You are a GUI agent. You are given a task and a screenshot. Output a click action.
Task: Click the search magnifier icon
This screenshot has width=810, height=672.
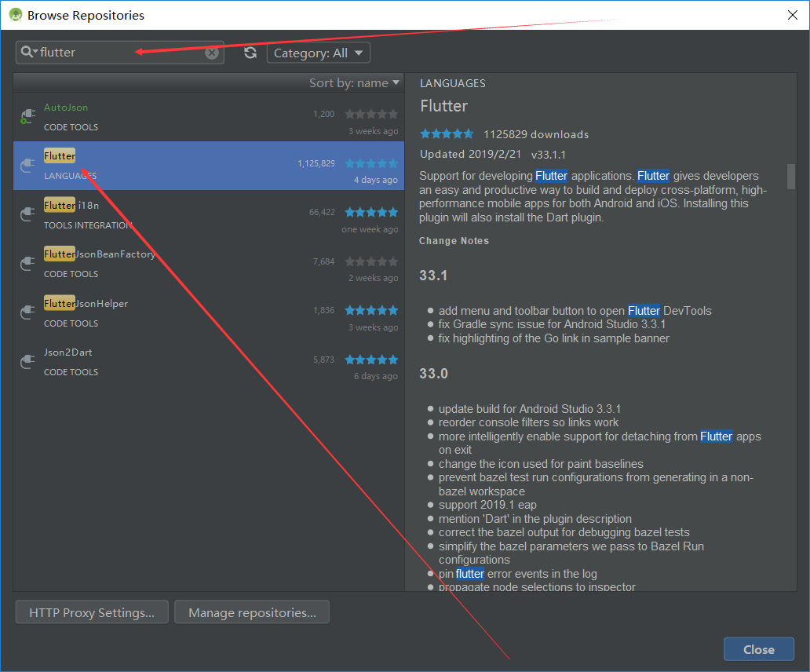pos(28,52)
